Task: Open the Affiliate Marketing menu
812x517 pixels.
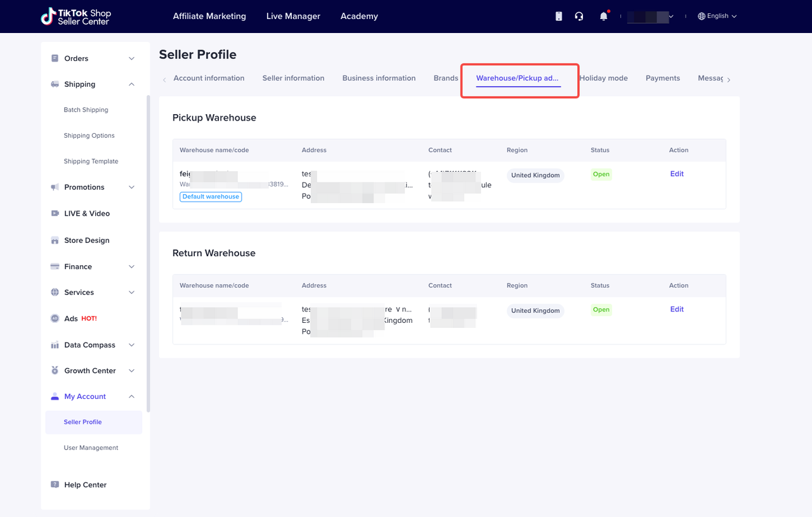Action: [x=209, y=16]
